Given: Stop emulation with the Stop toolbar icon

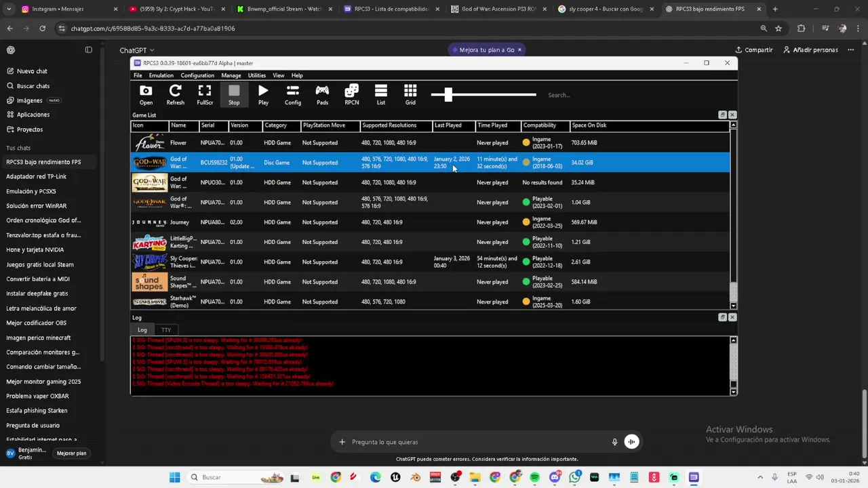Looking at the screenshot, I should coord(234,95).
